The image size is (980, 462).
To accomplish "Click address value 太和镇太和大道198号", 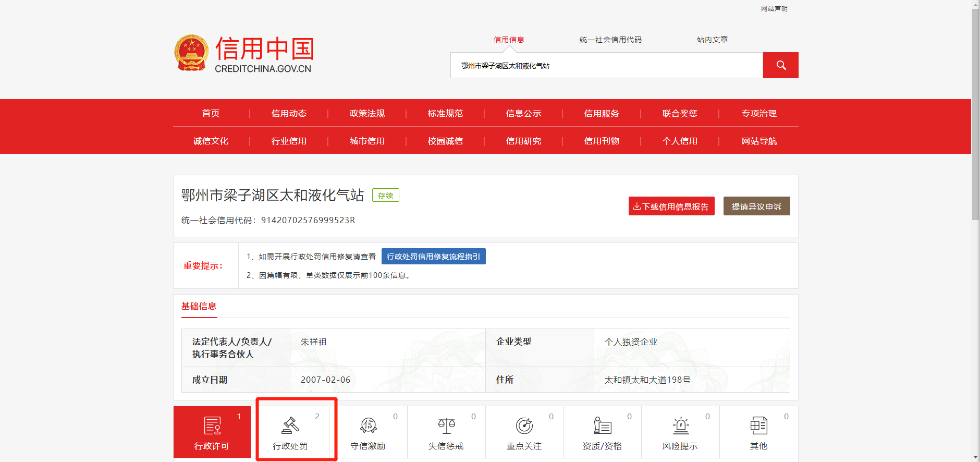I will point(647,380).
